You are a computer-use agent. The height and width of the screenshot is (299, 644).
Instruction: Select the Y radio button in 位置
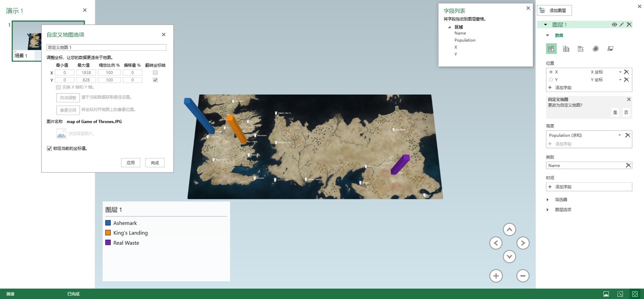tap(551, 80)
